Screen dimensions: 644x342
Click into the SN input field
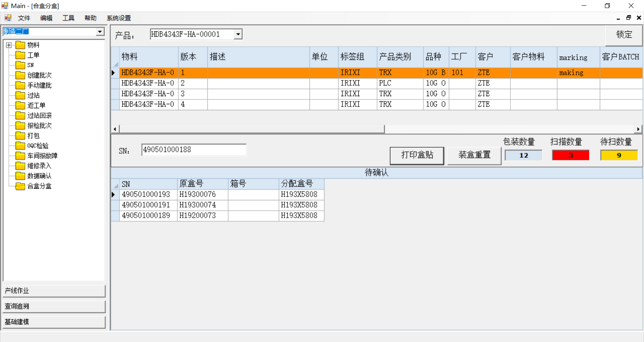point(194,150)
